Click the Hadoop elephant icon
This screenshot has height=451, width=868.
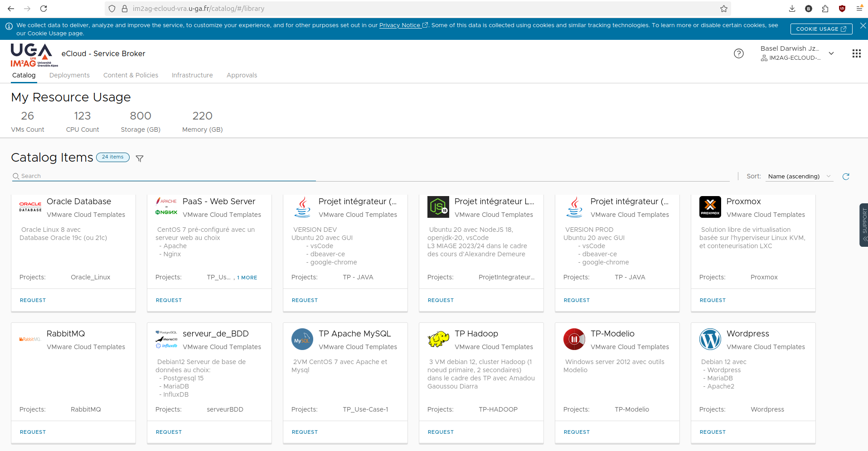tap(438, 339)
